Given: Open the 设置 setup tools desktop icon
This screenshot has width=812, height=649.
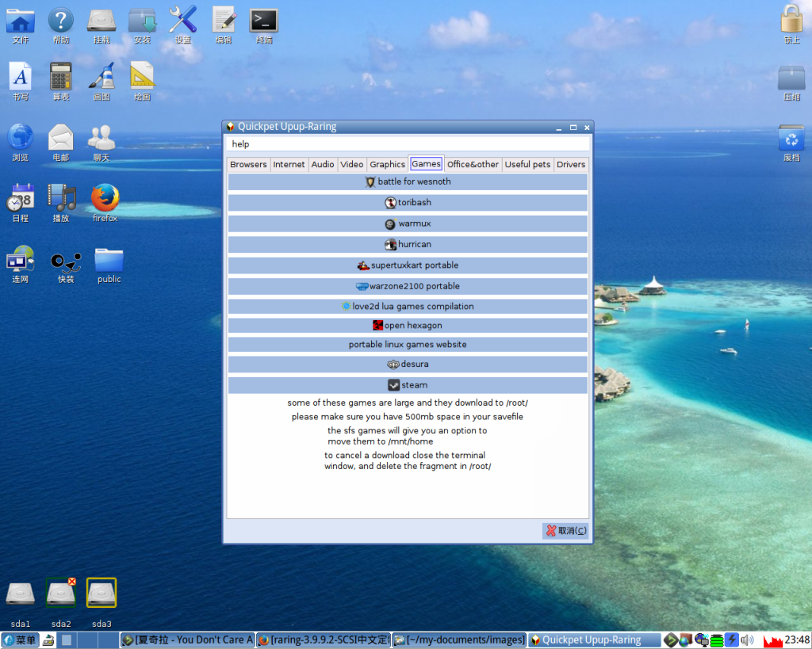Looking at the screenshot, I should click(183, 20).
